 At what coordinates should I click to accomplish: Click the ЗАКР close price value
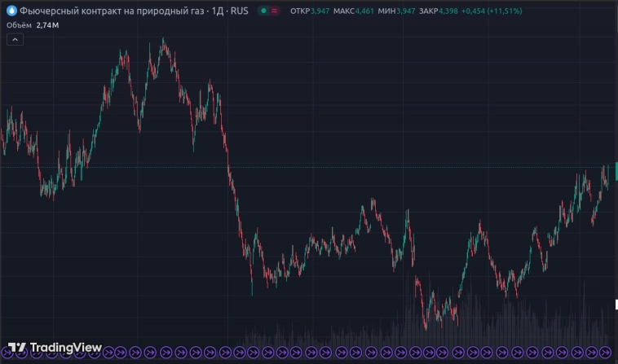pyautogui.click(x=449, y=11)
